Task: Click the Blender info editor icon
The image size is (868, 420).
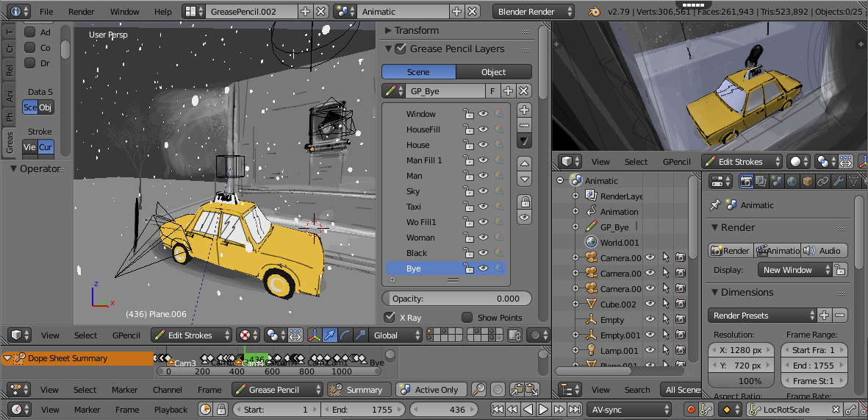Action: pyautogui.click(x=18, y=11)
